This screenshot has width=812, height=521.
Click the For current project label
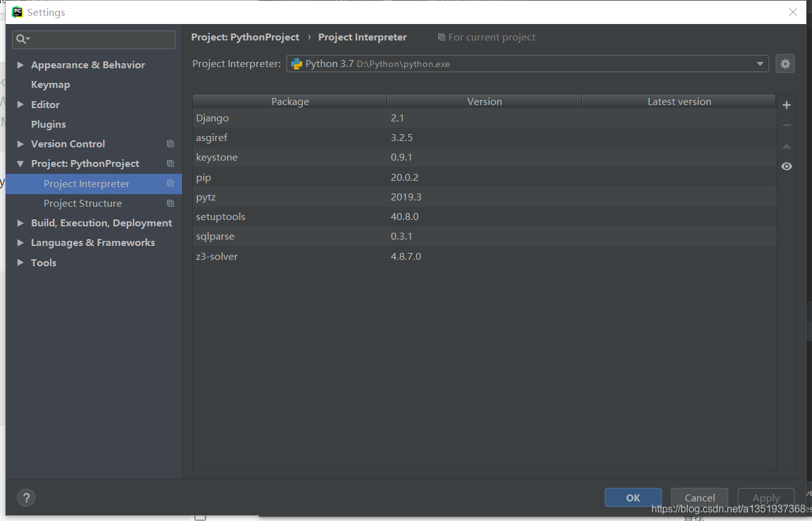[491, 37]
